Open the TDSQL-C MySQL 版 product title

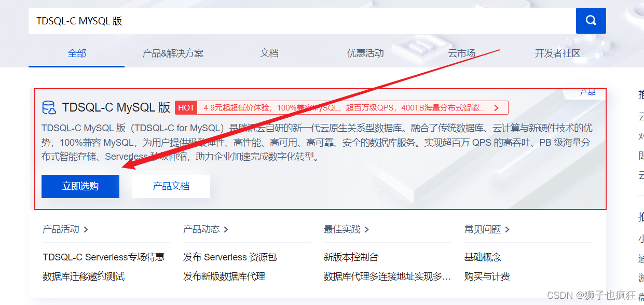[x=116, y=108]
